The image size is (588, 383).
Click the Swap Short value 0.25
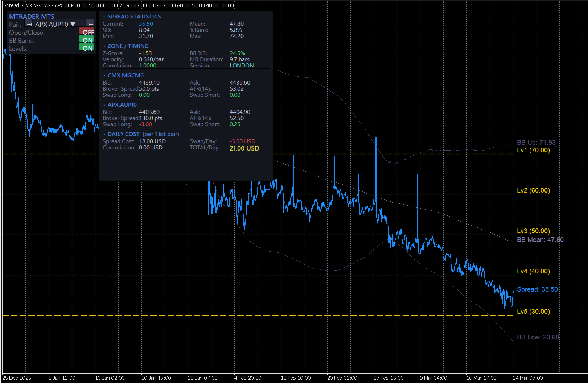point(235,124)
